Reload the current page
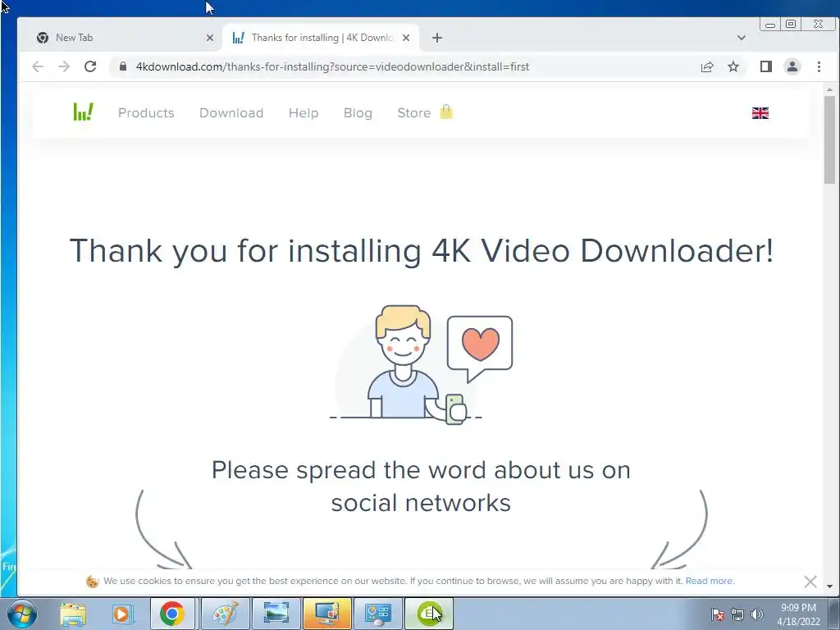The width and height of the screenshot is (840, 630). coord(90,66)
